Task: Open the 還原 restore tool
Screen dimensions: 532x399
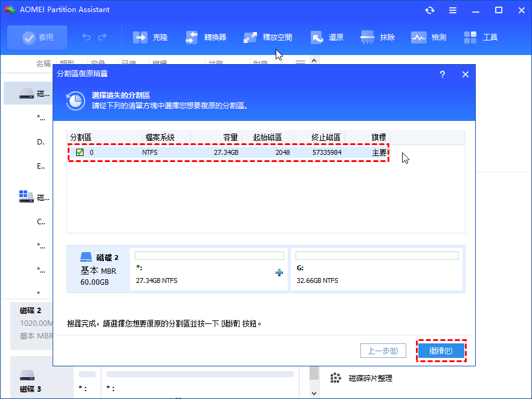Action: pos(327,37)
